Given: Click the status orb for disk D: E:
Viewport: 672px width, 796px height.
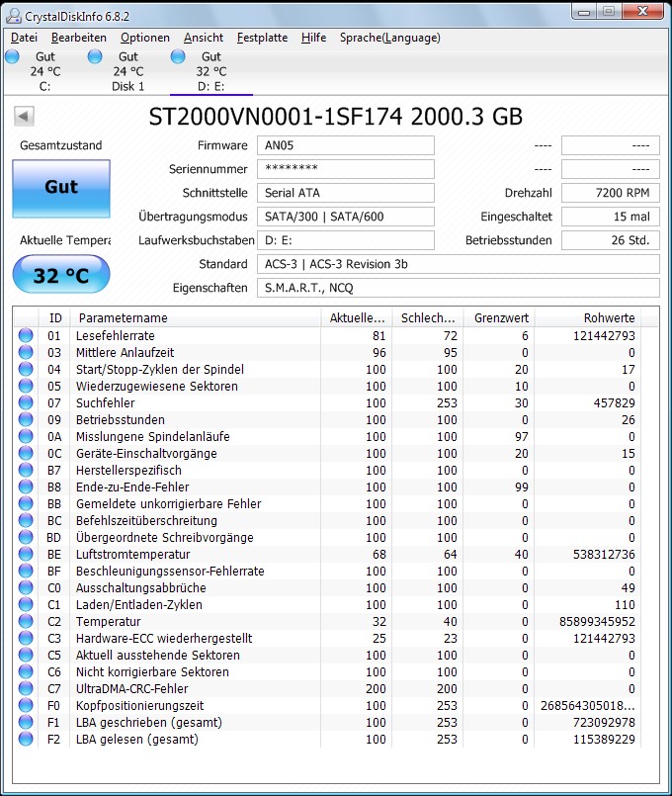Looking at the screenshot, I should pos(178,56).
